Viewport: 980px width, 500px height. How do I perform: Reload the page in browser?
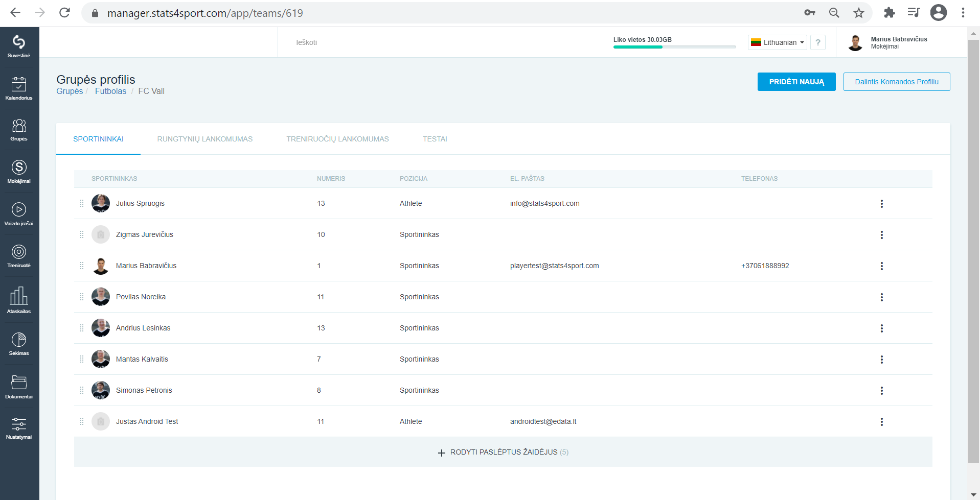pyautogui.click(x=64, y=13)
